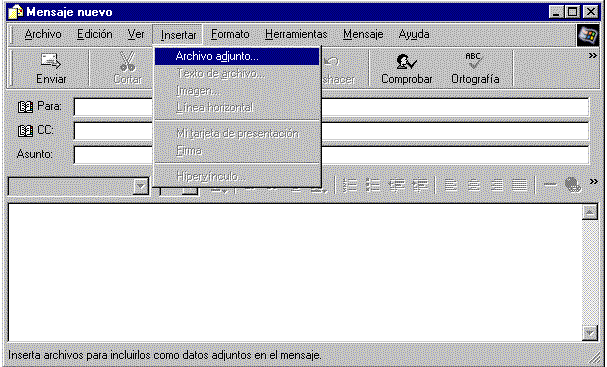Click the decrease indent icon
This screenshot has width=607, height=367.
(x=397, y=185)
